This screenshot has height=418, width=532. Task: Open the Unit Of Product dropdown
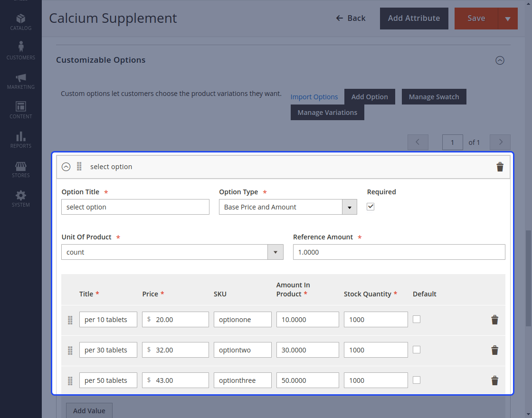coord(172,252)
